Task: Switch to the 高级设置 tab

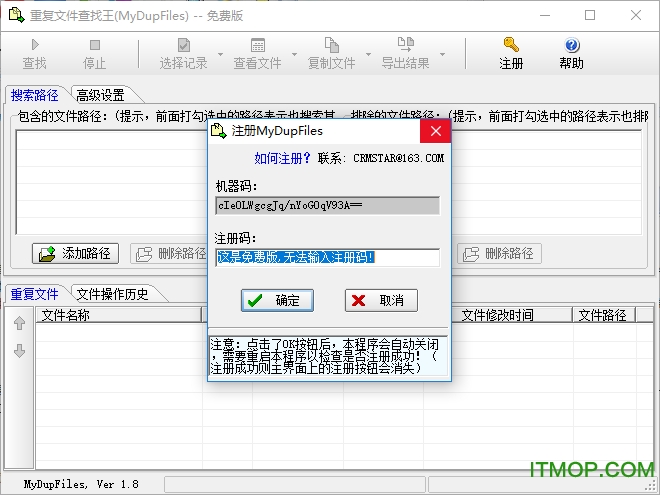Action: (101, 95)
